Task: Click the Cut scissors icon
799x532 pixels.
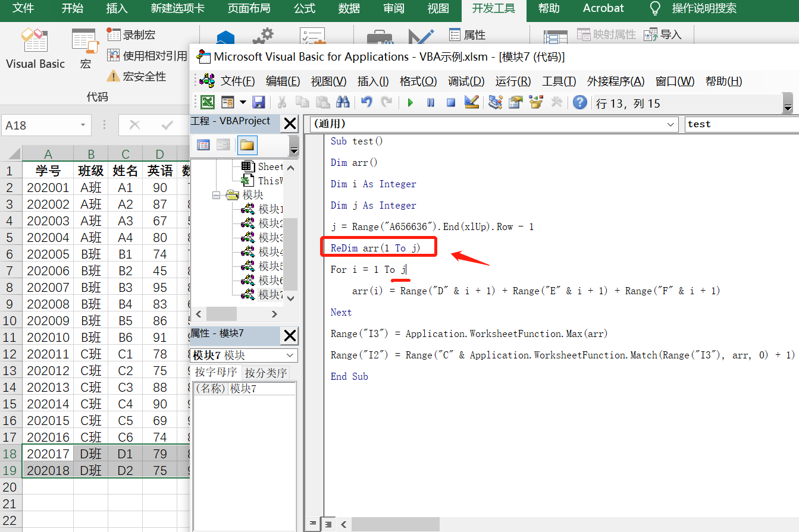Action: (282, 102)
